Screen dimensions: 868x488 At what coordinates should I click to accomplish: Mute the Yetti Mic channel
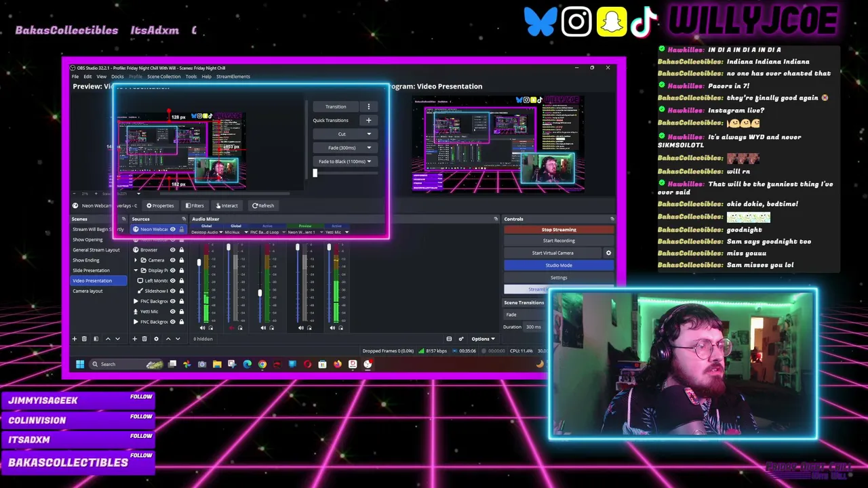[332, 328]
